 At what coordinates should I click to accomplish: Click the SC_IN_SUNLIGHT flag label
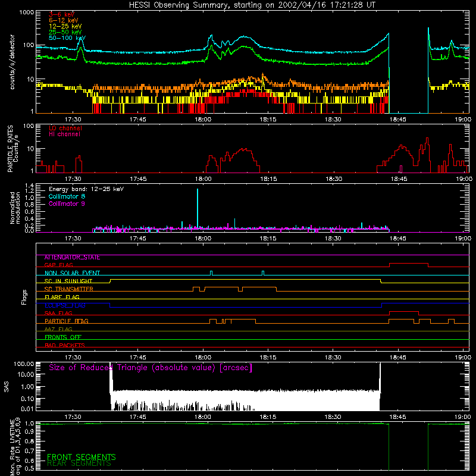pos(68,281)
